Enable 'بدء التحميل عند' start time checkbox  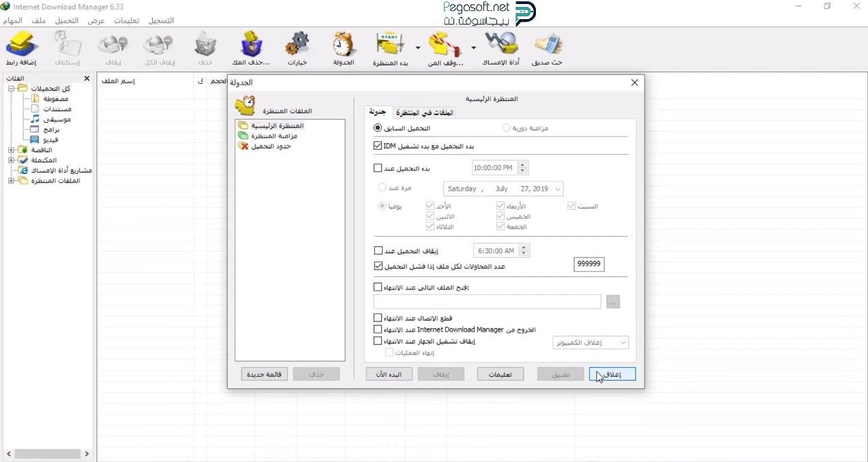tap(378, 168)
